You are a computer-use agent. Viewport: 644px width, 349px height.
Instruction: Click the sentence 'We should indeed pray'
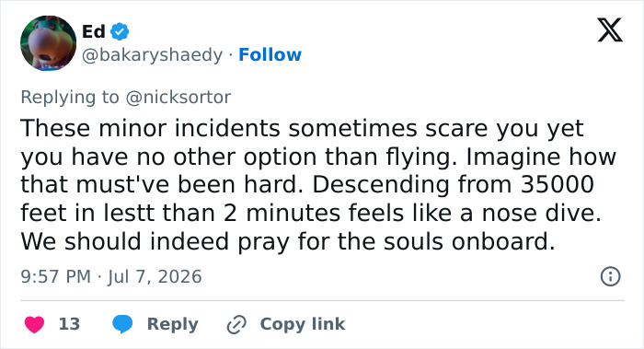point(288,241)
